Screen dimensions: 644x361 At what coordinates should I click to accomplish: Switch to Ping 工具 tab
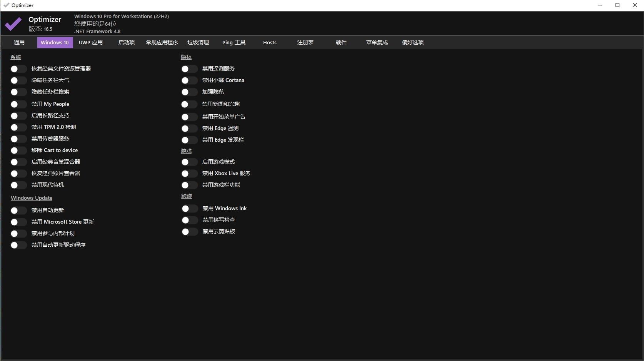(x=234, y=42)
